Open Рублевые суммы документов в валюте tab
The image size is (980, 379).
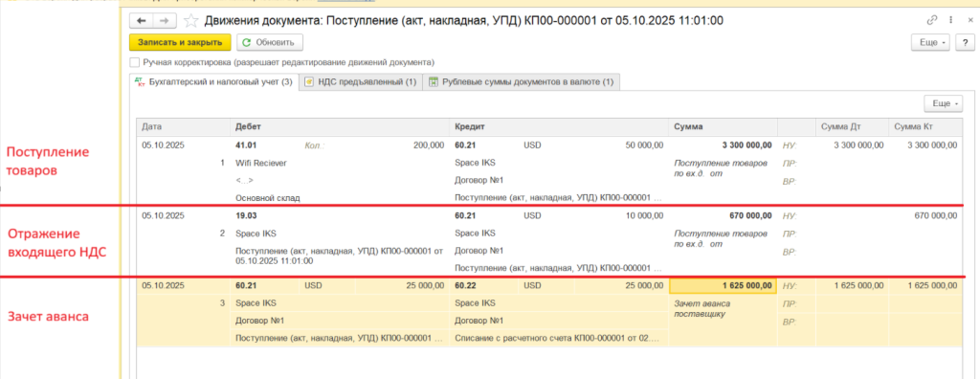pyautogui.click(x=522, y=82)
